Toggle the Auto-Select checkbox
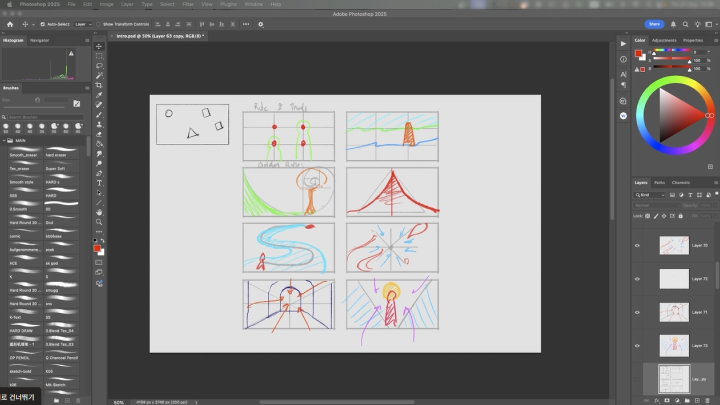 pyautogui.click(x=42, y=23)
